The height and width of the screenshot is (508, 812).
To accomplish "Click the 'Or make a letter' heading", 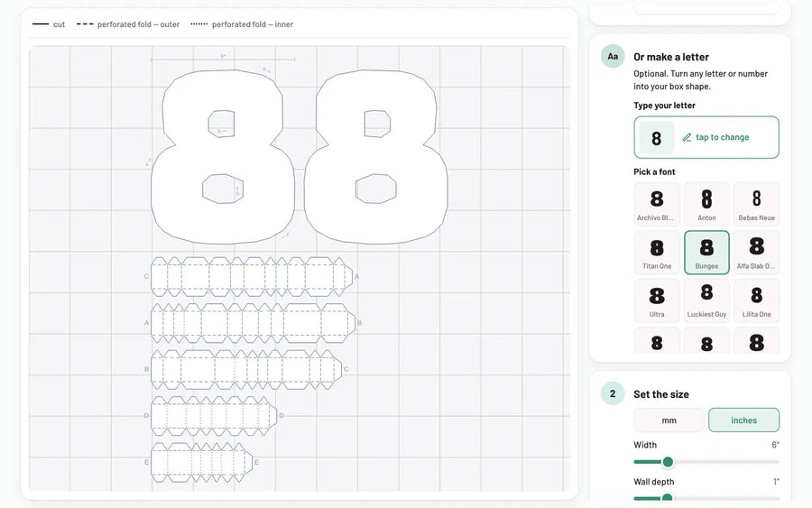I will point(671,57).
